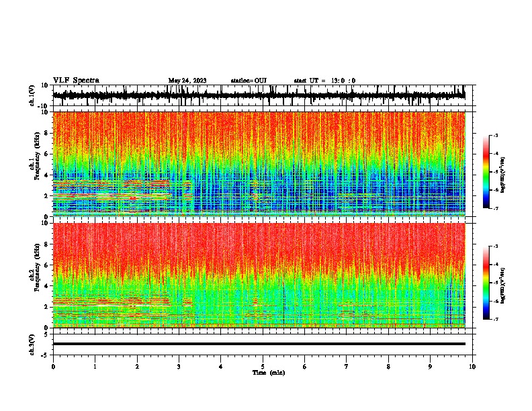
Task: Click the ch.1 color bar "log(PSD)" label
Action: click(502, 175)
